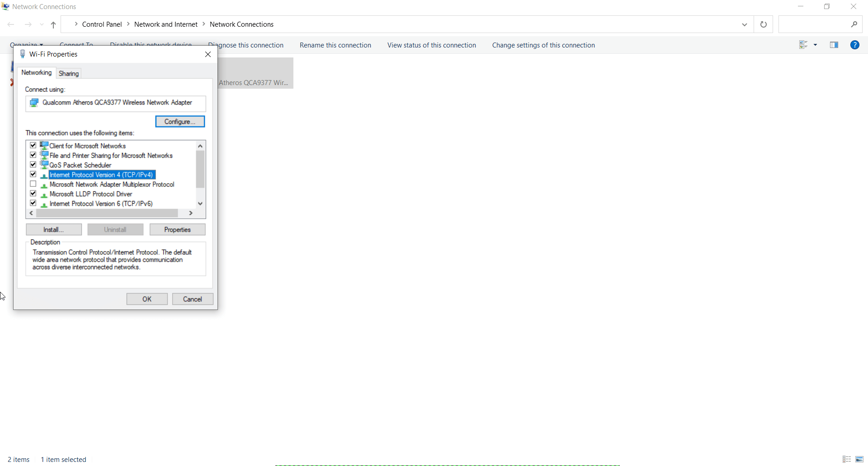This screenshot has height=466, width=868.
Task: Select Internet Protocol Version 4 (TCP/IPv4) row
Action: pyautogui.click(x=102, y=175)
